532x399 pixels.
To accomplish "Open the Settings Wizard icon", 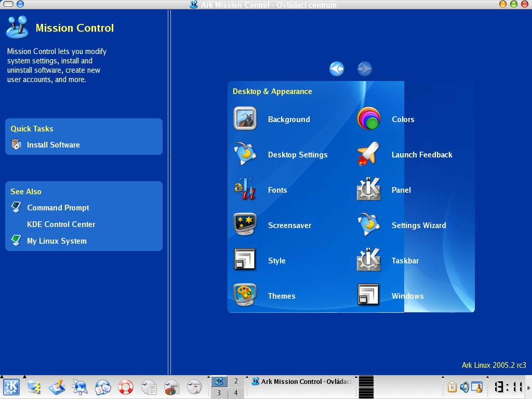I will [368, 224].
